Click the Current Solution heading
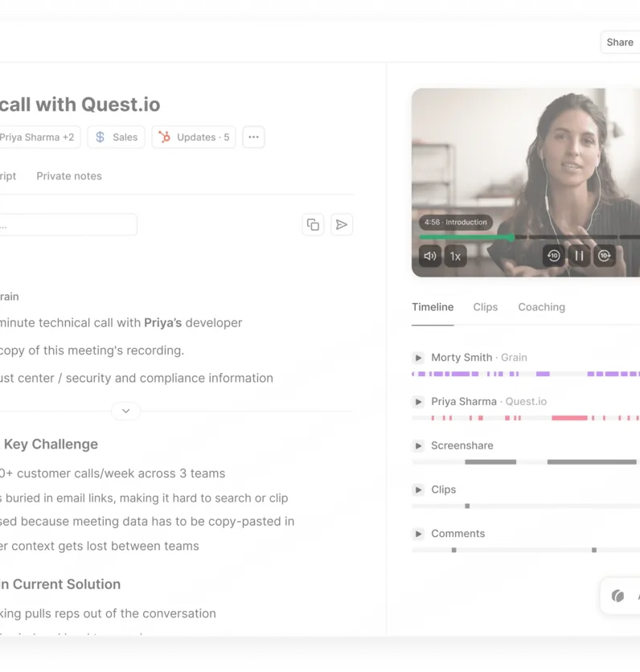Screen dimensions: 640x672 (67, 584)
